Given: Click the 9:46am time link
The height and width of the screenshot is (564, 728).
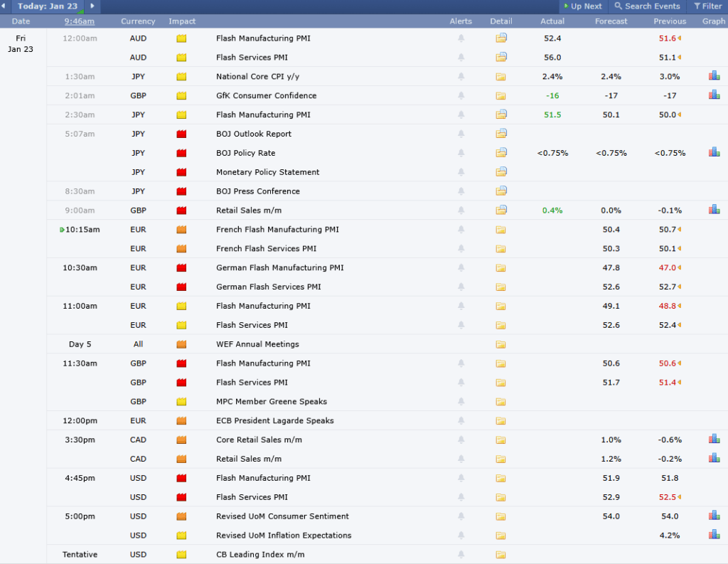Looking at the screenshot, I should point(79,21).
